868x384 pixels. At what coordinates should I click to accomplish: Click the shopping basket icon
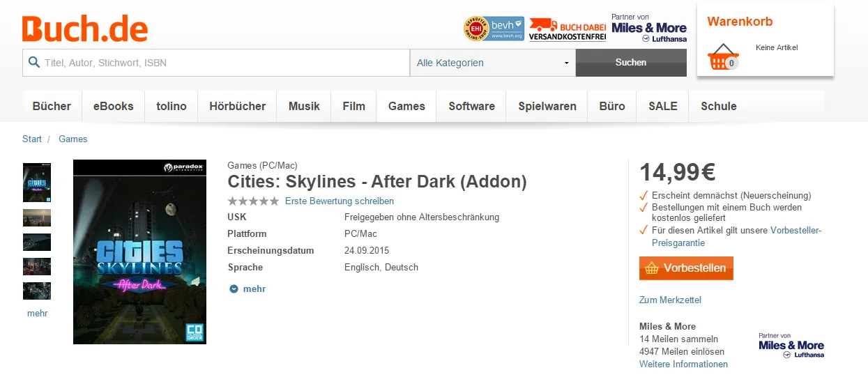point(722,57)
